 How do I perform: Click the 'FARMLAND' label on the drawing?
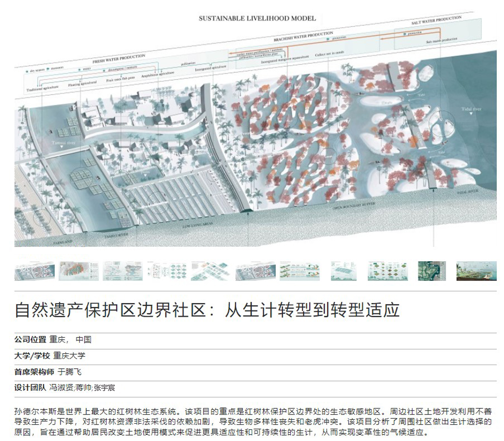tap(63, 242)
